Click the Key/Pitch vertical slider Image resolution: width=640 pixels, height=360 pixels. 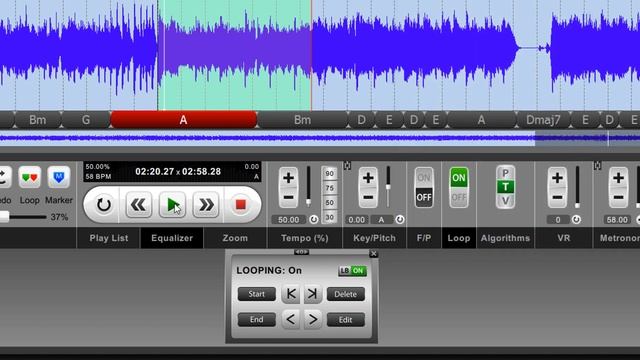tap(388, 186)
